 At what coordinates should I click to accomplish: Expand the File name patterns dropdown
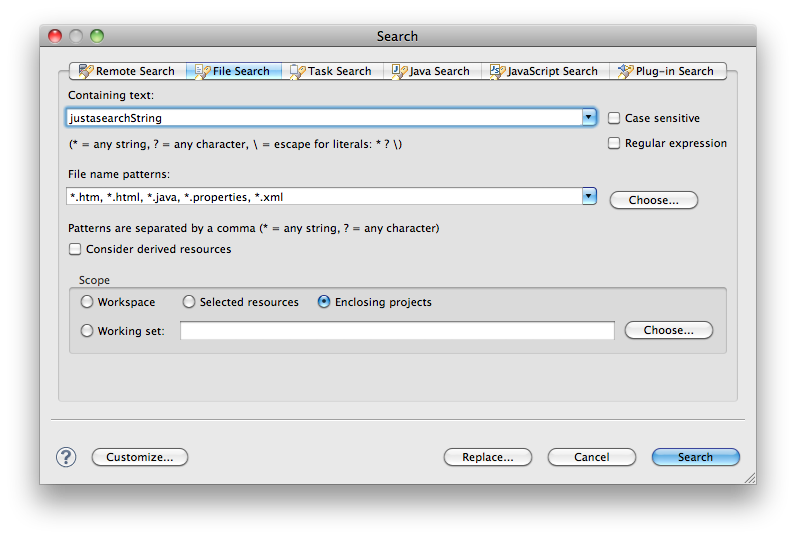(589, 197)
